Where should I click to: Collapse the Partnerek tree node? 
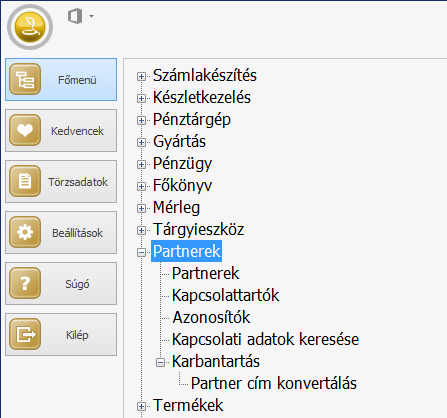(x=141, y=252)
